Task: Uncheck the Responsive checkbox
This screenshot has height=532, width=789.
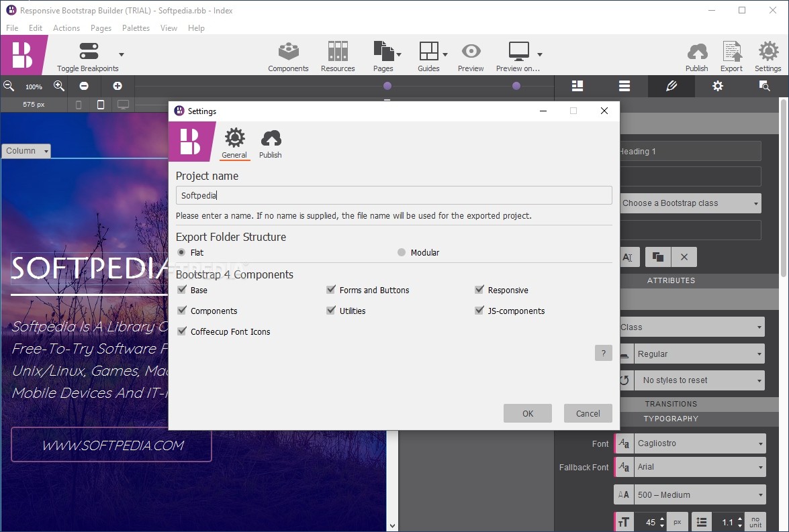Action: pyautogui.click(x=479, y=290)
